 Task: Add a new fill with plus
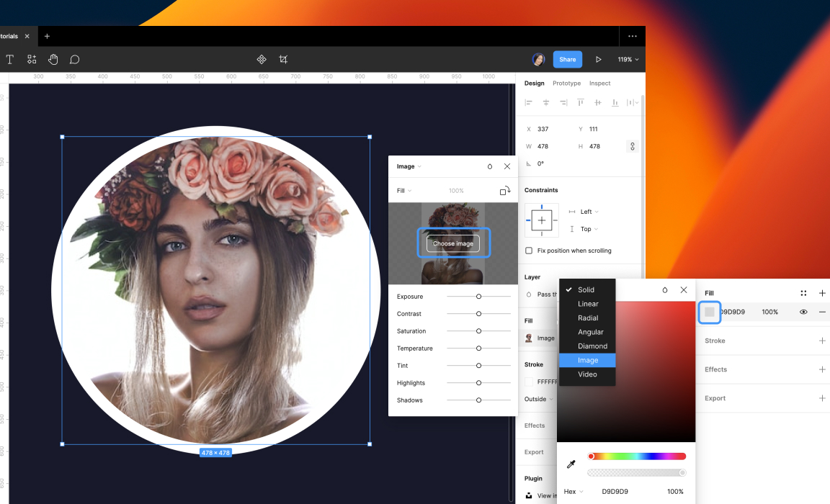click(822, 293)
